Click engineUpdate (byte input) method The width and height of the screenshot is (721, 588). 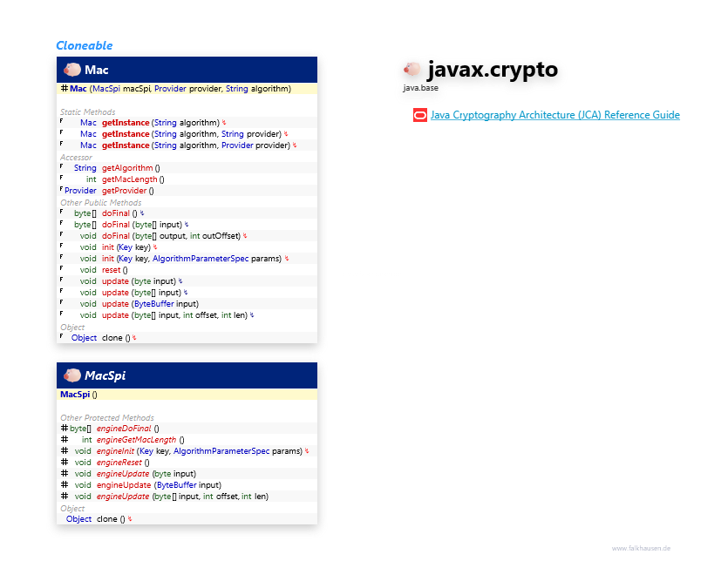[x=146, y=474]
